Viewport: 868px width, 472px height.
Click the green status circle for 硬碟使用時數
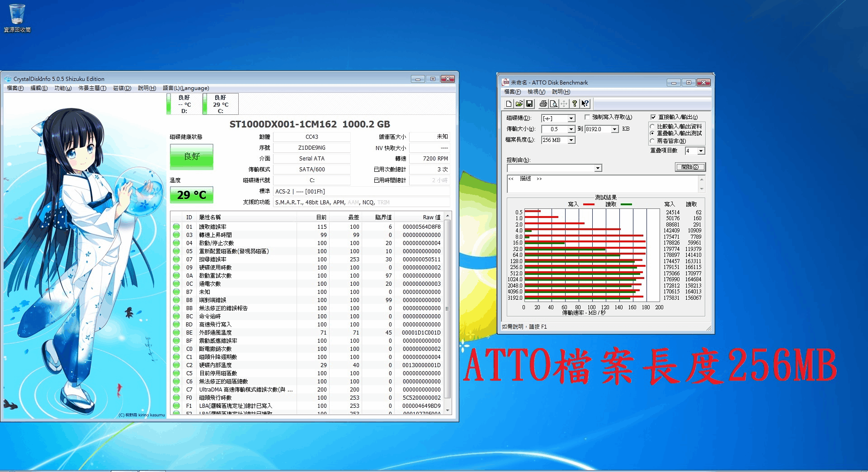coord(176,267)
